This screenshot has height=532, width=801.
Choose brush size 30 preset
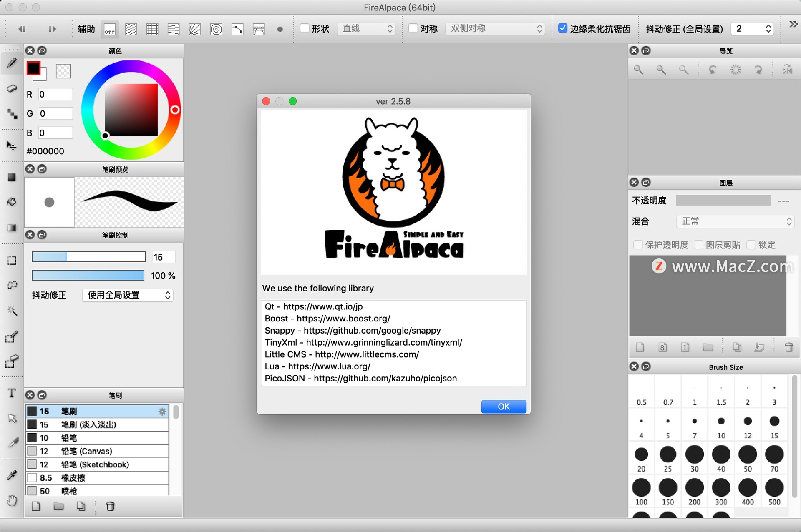tap(694, 458)
